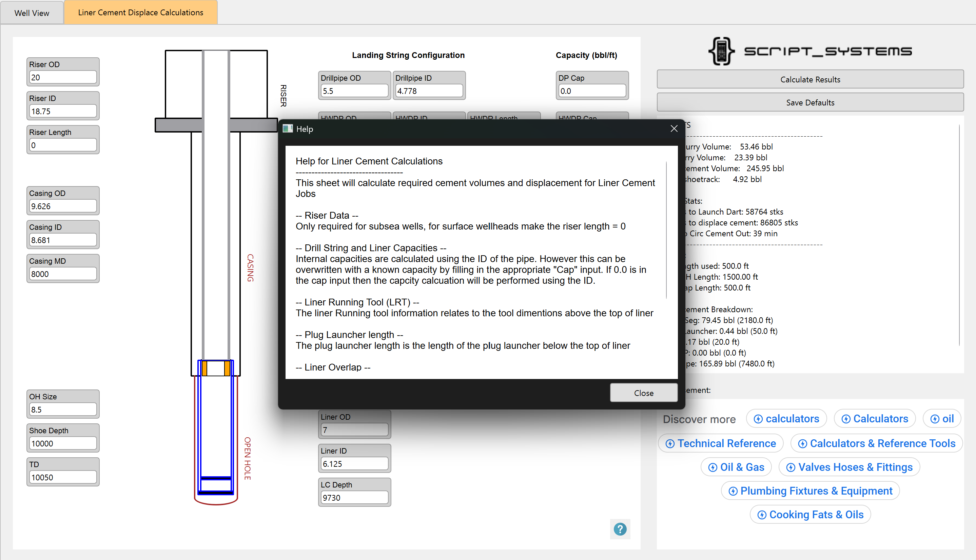Dismiss the Help dialog via the X

click(674, 128)
